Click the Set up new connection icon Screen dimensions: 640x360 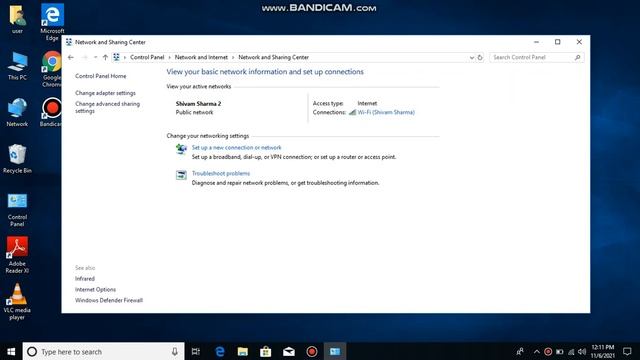pyautogui.click(x=181, y=150)
